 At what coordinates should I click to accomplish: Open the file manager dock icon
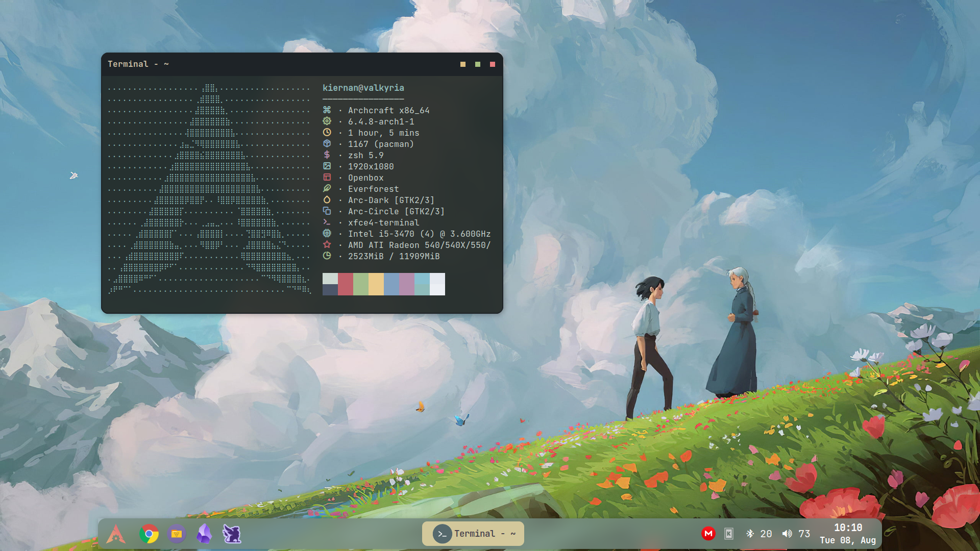[x=176, y=534]
